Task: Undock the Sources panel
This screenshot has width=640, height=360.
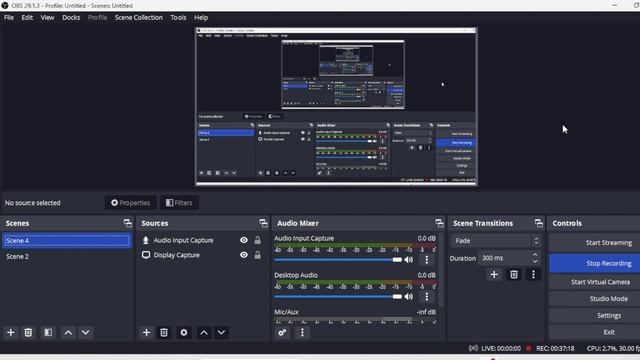Action: point(263,223)
